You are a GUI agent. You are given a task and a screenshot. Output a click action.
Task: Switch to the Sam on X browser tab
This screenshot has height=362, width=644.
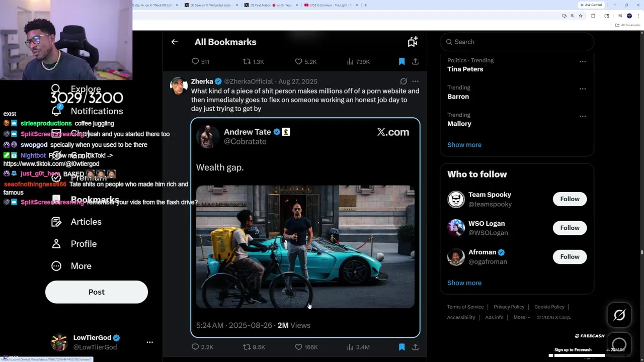coord(211,5)
